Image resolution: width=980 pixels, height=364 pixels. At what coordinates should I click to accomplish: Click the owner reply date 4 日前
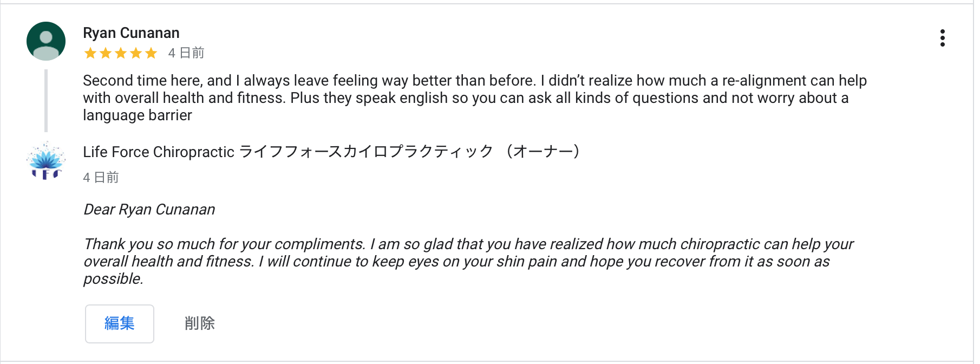101,178
